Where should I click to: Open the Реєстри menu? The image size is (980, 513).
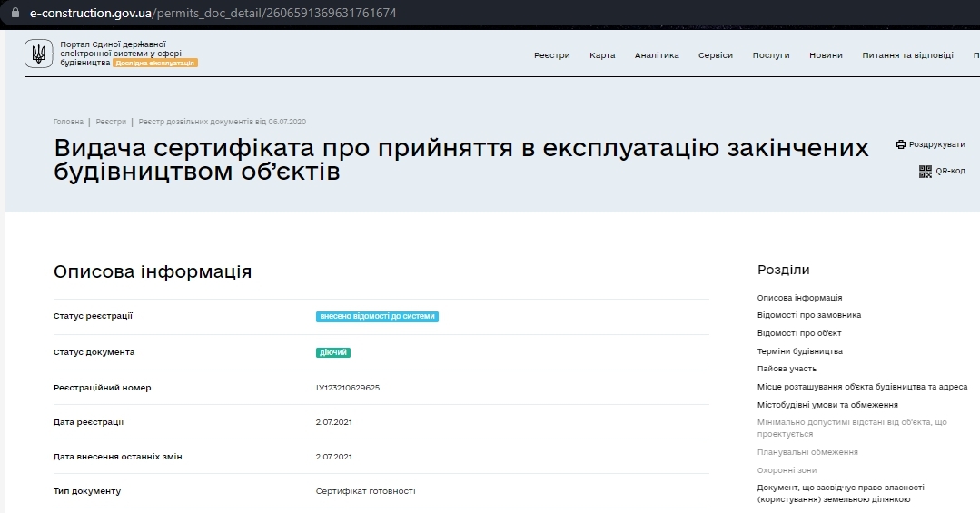click(x=552, y=55)
